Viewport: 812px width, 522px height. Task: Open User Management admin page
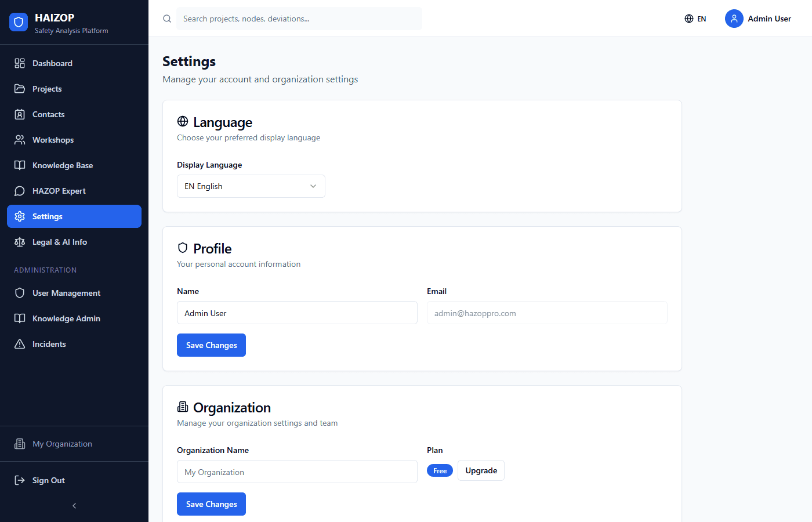(x=66, y=293)
